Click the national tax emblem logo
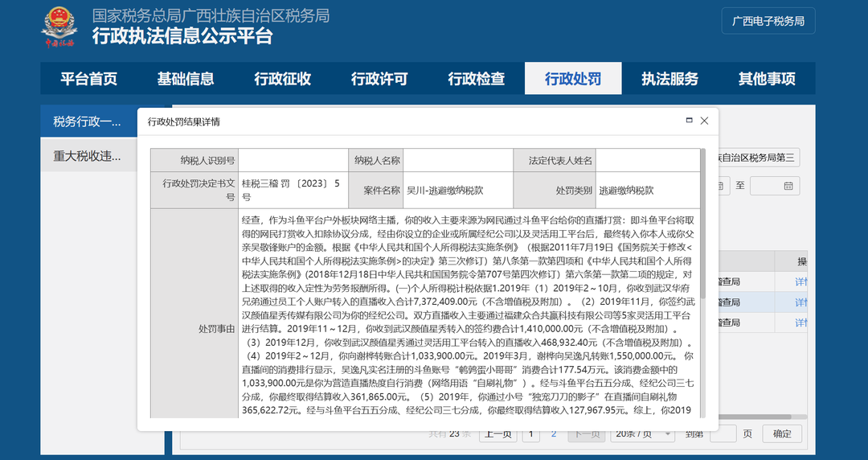The width and height of the screenshot is (868, 460). pos(59,27)
